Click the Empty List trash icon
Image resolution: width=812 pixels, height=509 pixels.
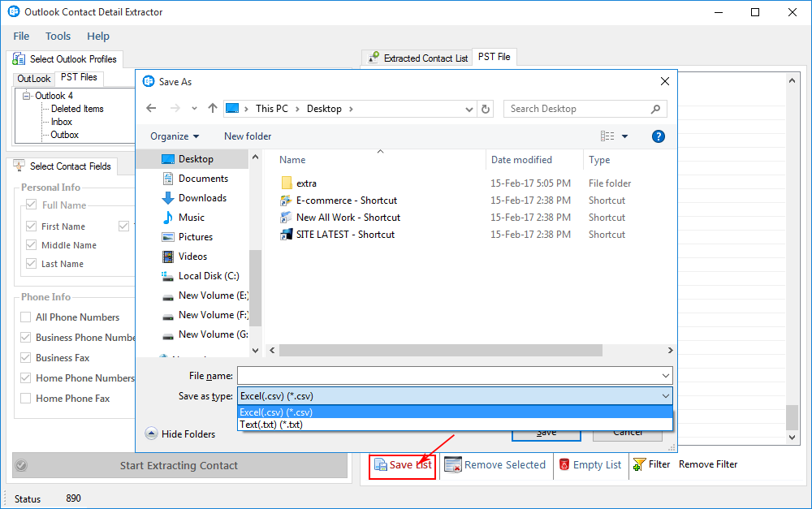[x=564, y=464]
